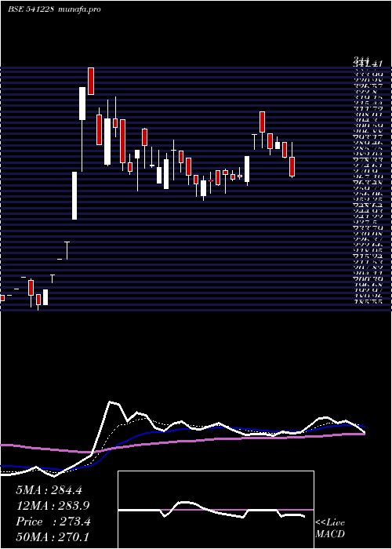
Task: Click the Price : 273.4 value
Action: (53, 522)
